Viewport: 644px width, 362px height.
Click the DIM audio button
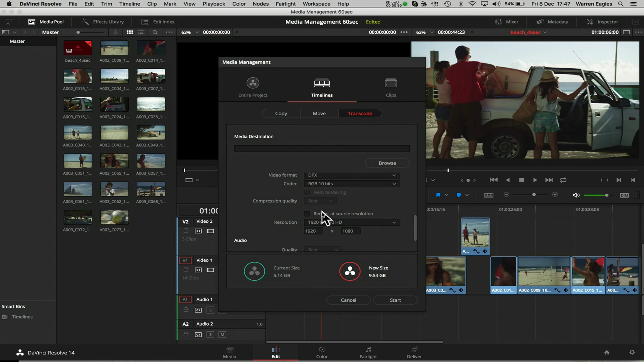(624, 195)
